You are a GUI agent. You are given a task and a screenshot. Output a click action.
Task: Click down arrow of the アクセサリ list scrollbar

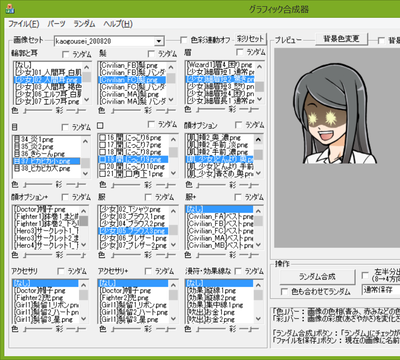pyautogui.click(x=84, y=319)
